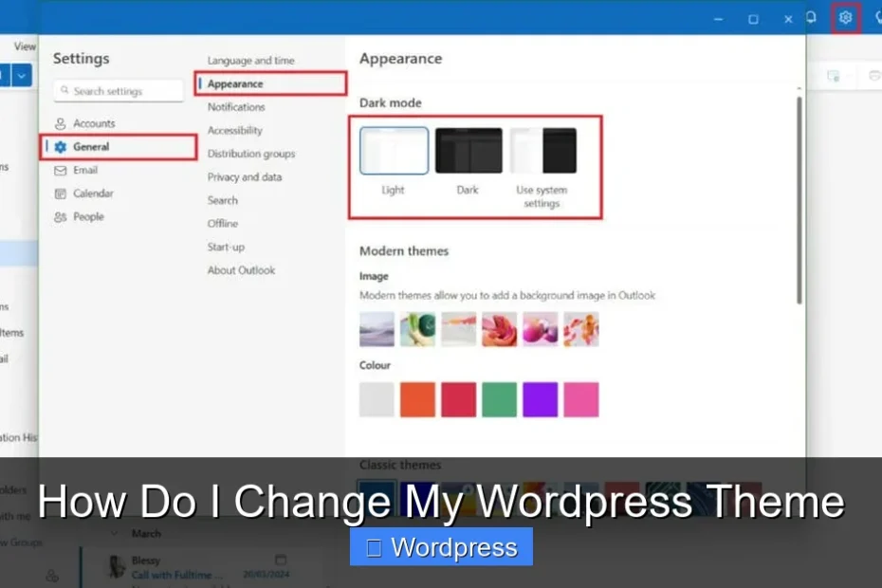Open the Calendar settings category
The image size is (882, 588).
[x=119, y=193]
